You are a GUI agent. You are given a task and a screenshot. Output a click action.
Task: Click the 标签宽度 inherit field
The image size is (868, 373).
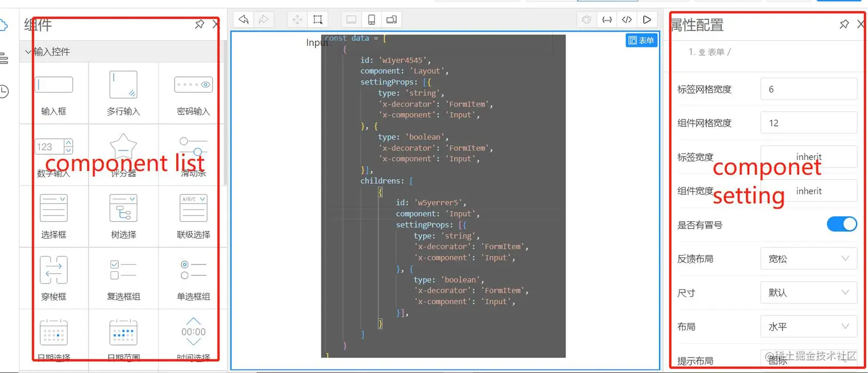808,157
